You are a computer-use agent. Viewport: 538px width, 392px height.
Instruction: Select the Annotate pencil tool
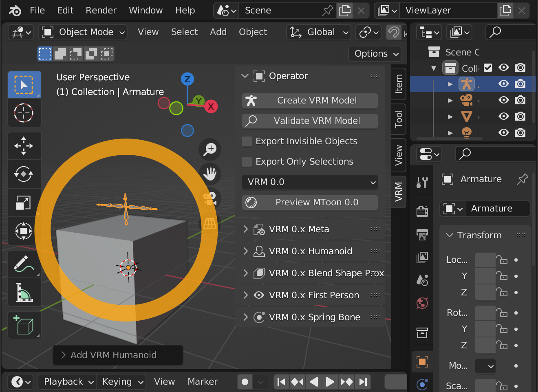[x=24, y=264]
